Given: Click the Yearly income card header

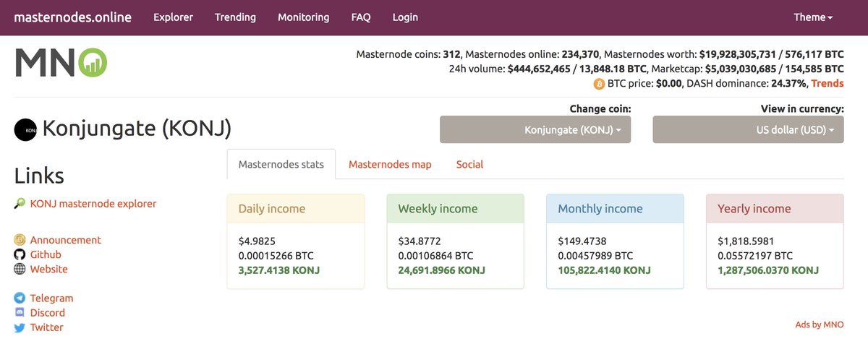Looking at the screenshot, I should 775,209.
